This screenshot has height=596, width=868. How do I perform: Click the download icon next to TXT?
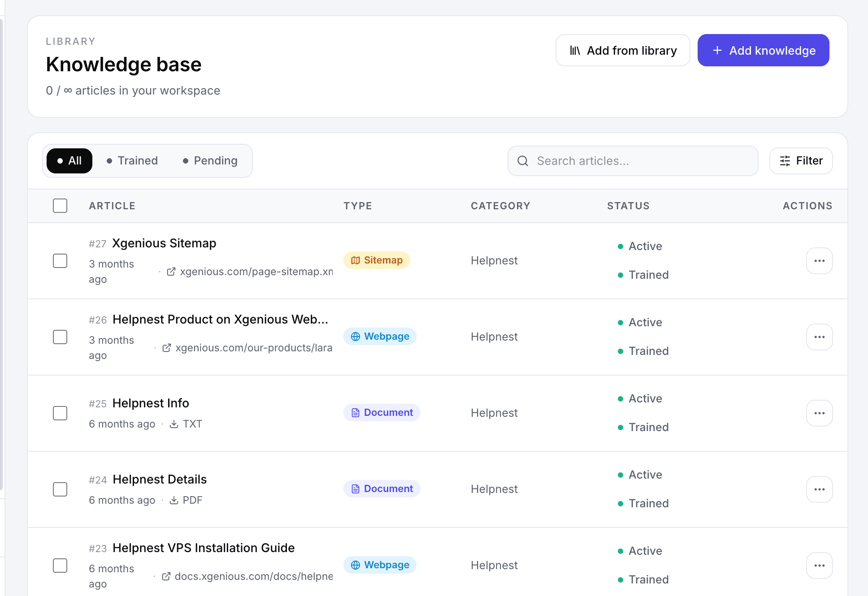[174, 424]
